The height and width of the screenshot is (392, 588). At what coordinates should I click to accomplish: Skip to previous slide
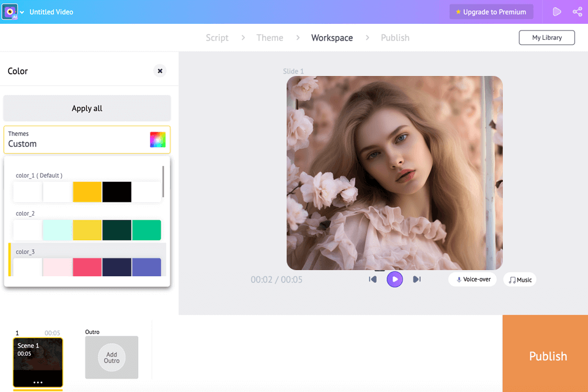(x=372, y=279)
